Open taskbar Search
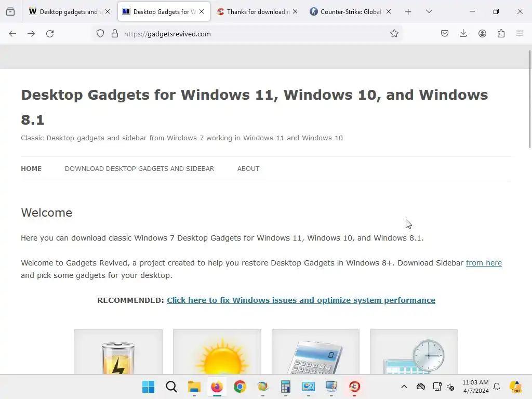The height and width of the screenshot is (399, 532). point(171,387)
